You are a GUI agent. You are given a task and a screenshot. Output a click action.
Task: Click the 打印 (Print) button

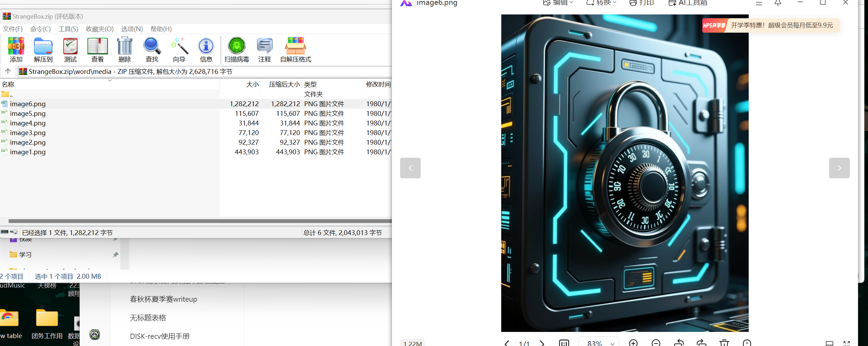641,3
